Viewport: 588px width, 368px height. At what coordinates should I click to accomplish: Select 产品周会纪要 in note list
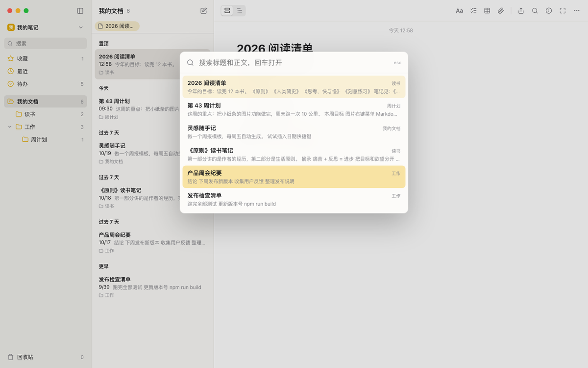[152, 243]
